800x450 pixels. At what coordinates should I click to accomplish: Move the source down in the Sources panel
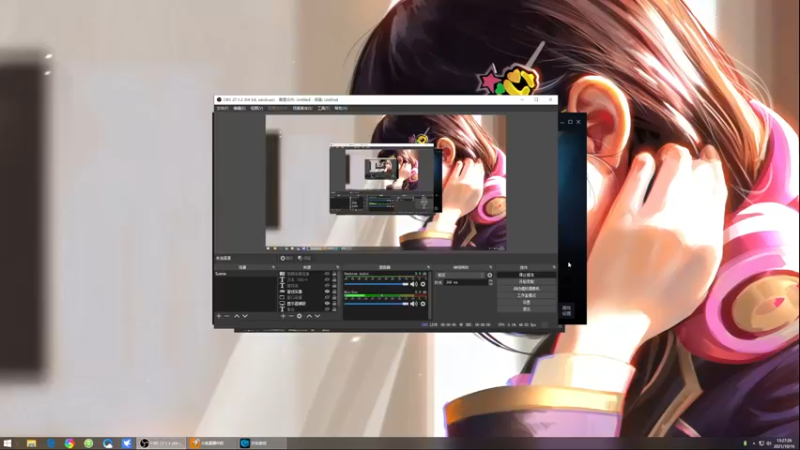pyautogui.click(x=317, y=316)
